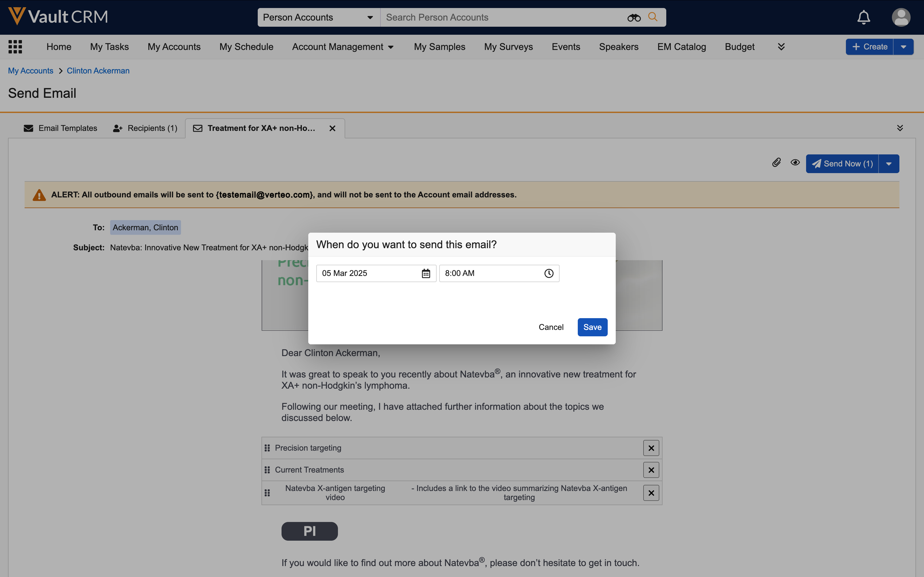
Task: Open the calendar date picker icon
Action: tap(426, 273)
